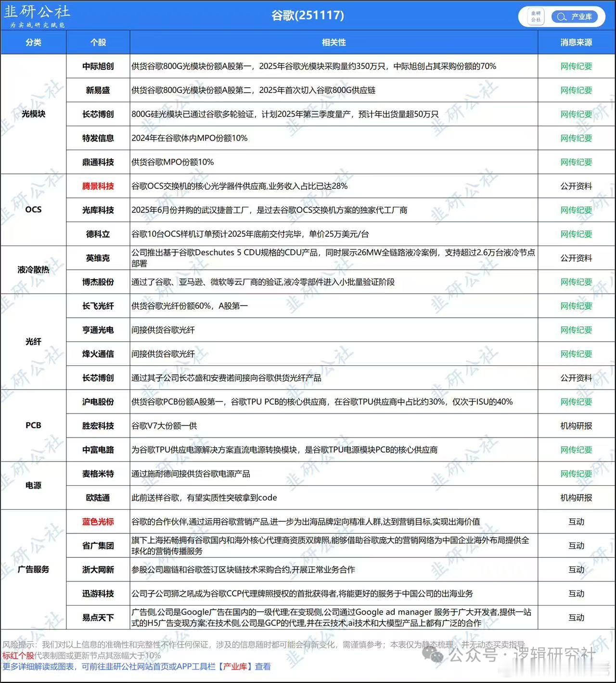Viewport: 616px width, 683px height.
Task: Select the red-highlighted stock 蓝色光标
Action: tap(98, 522)
